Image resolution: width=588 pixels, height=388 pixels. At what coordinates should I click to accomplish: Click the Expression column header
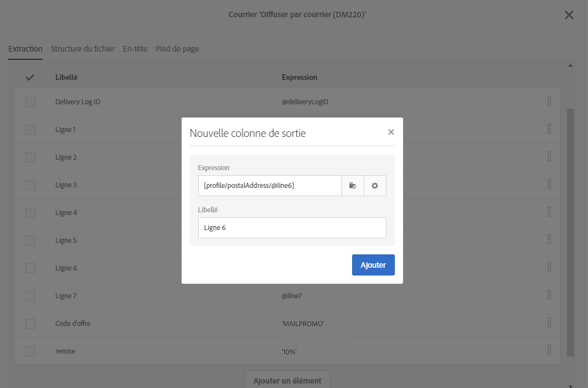pyautogui.click(x=300, y=77)
